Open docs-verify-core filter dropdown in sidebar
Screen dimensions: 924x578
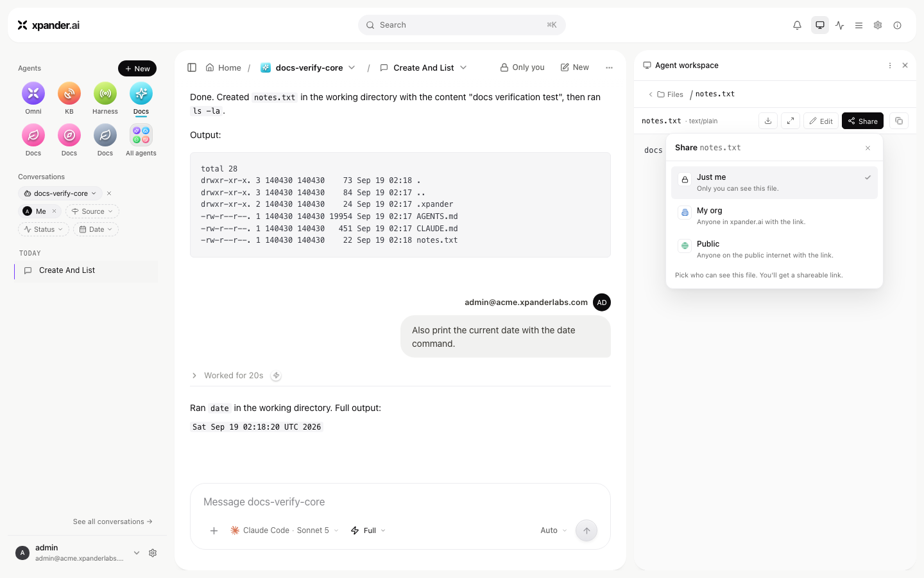(60, 193)
